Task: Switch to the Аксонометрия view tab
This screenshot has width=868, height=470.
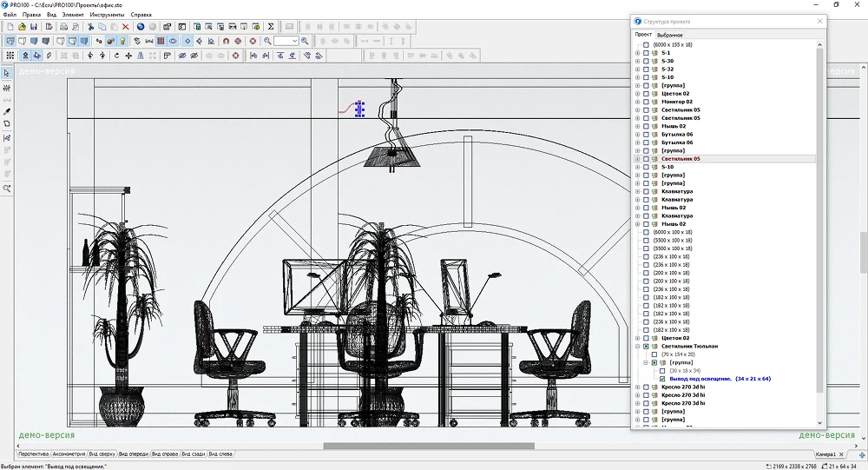Action: pyautogui.click(x=69, y=454)
